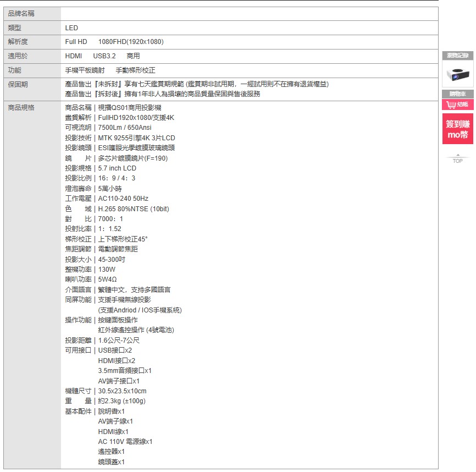Select the 手機平板鏡射 feature tag

pyautogui.click(x=85, y=70)
